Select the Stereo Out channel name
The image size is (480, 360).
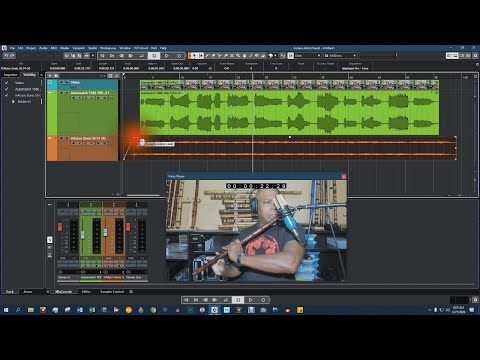(134, 277)
